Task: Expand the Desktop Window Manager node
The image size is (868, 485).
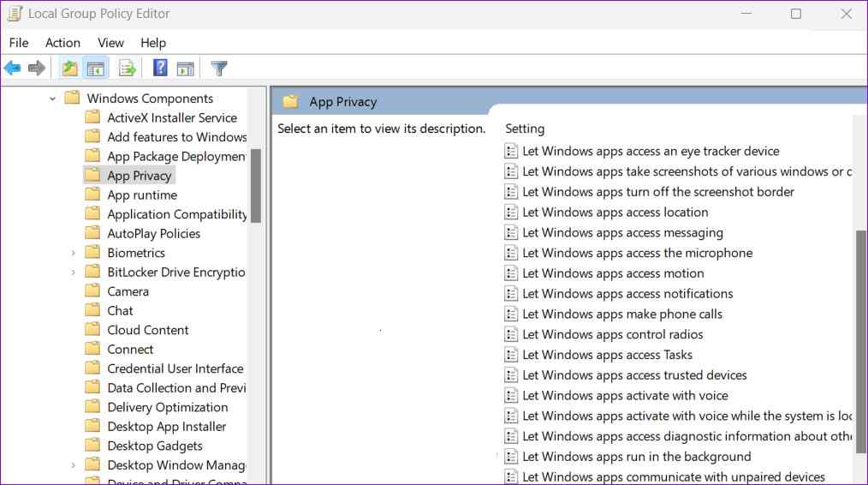Action: click(73, 465)
